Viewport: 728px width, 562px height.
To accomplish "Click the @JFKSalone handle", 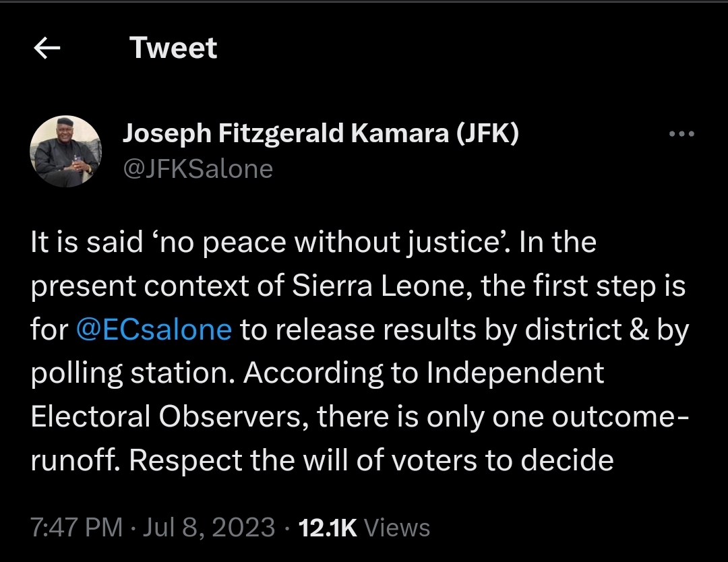I will [197, 168].
